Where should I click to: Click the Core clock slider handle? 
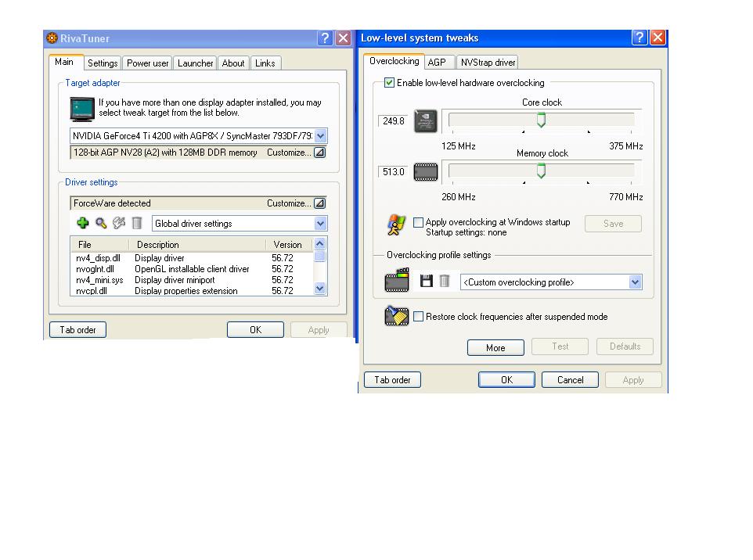[x=541, y=120]
